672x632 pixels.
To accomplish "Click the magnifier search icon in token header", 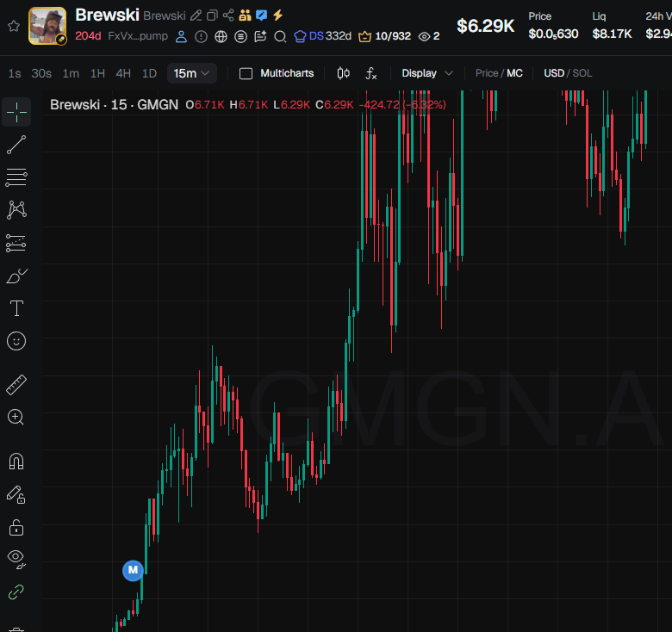I will click(x=280, y=37).
